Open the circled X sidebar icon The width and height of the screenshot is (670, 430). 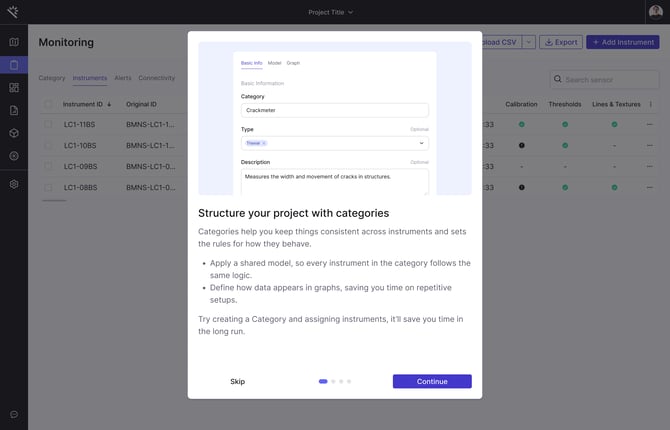click(x=14, y=156)
